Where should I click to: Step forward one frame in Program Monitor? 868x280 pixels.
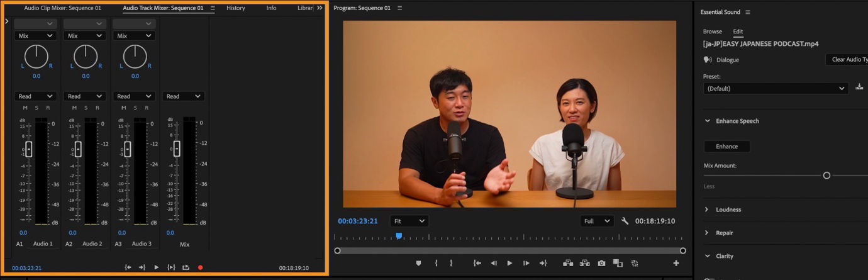coord(526,263)
